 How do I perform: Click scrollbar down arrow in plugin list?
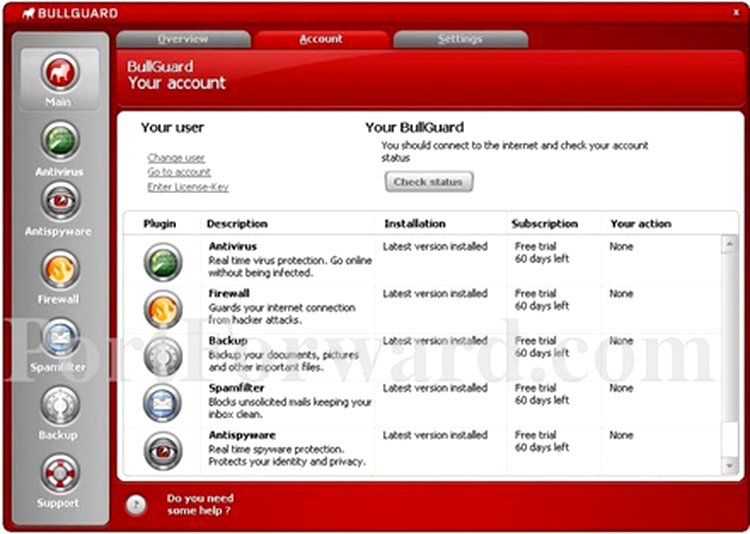[729, 465]
